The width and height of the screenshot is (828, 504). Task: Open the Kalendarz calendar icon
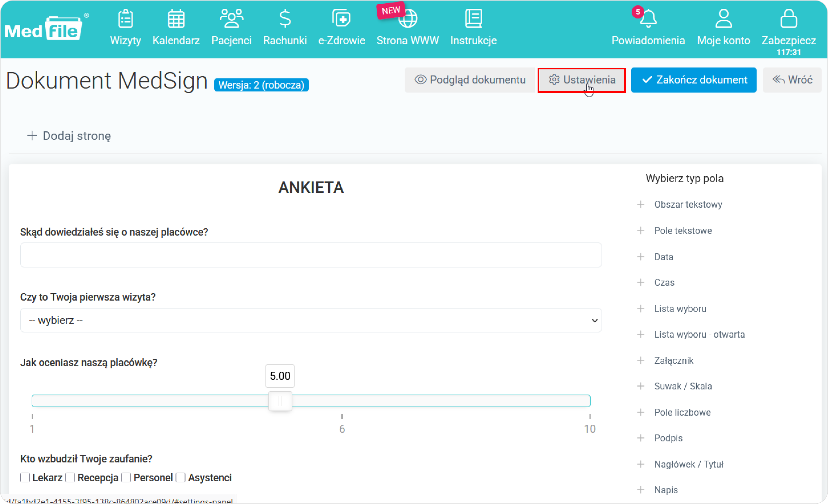coord(176,18)
